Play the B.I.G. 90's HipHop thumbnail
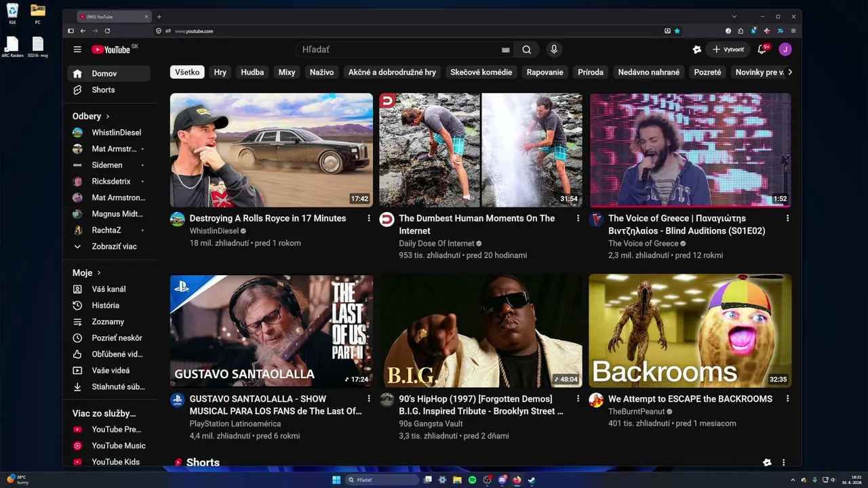Image resolution: width=868 pixels, height=488 pixels. (x=481, y=331)
